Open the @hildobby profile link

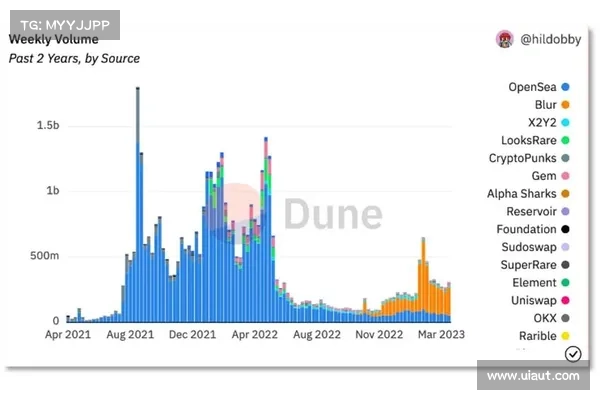pos(550,39)
